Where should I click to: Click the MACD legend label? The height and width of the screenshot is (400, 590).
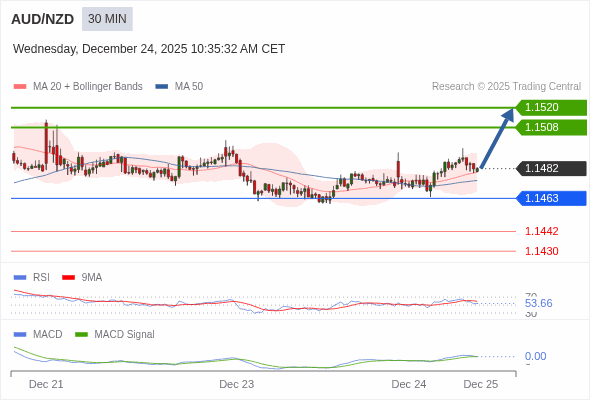pos(48,335)
